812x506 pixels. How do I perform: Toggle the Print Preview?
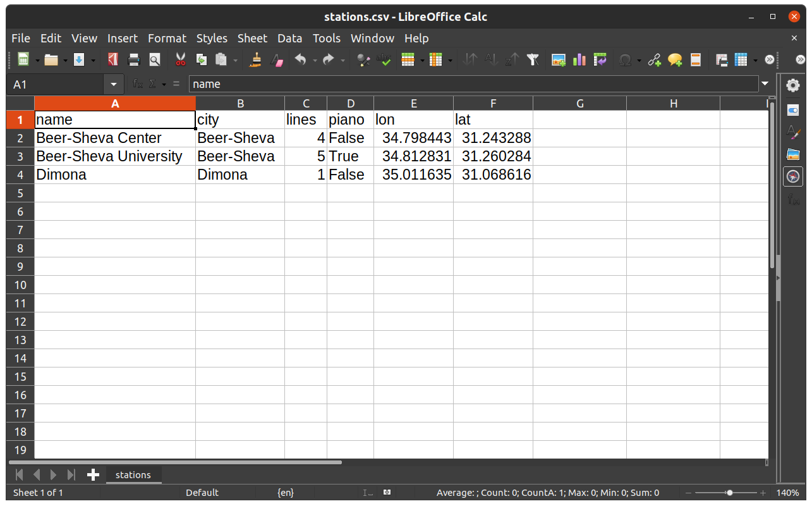154,59
